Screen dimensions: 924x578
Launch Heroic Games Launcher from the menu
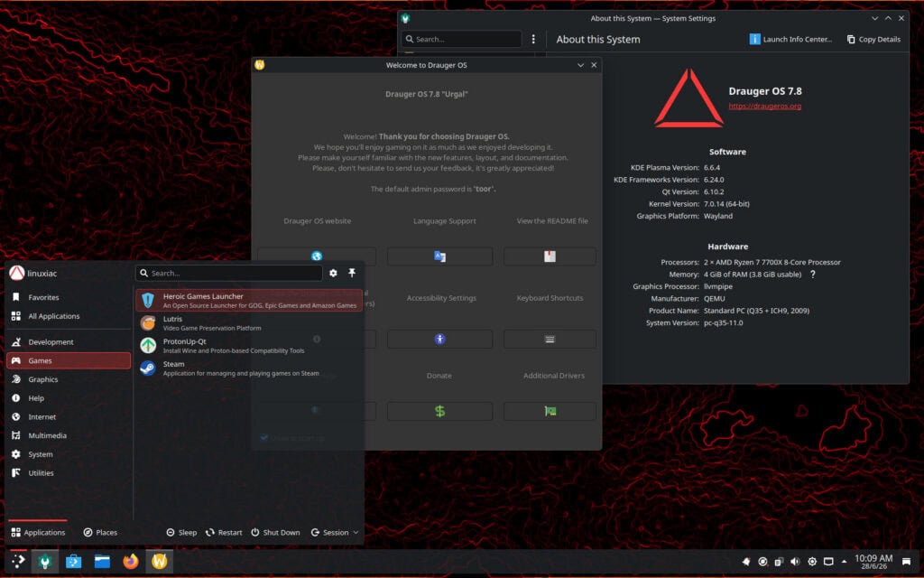pos(249,300)
